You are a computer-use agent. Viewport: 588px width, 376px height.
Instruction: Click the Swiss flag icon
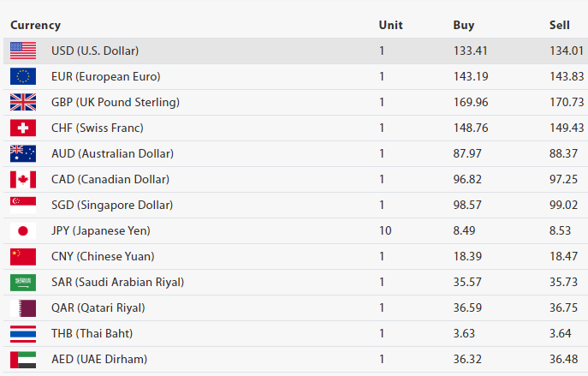coord(23,128)
